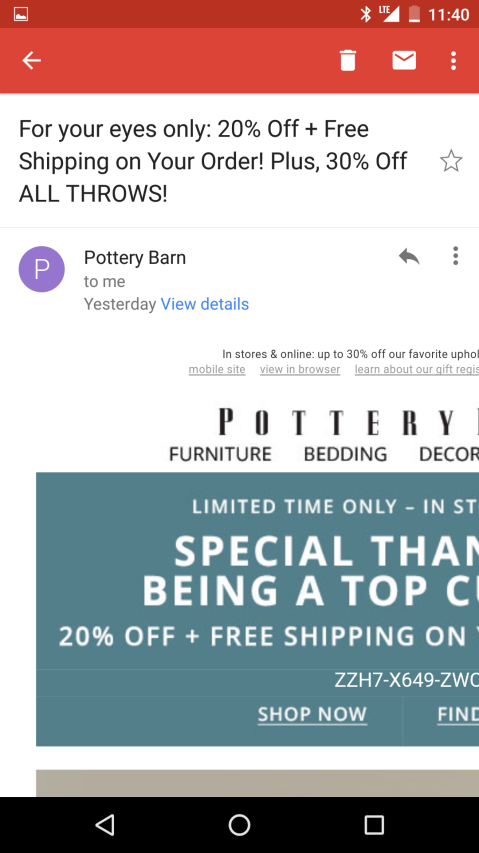Reply using the arrow icon
The width and height of the screenshot is (479, 853).
pos(409,256)
